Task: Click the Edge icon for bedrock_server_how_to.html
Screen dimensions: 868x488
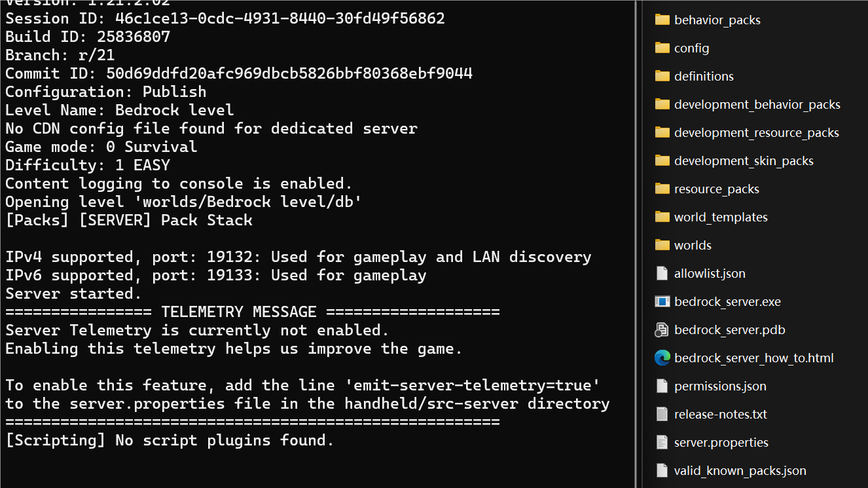Action: (x=662, y=358)
